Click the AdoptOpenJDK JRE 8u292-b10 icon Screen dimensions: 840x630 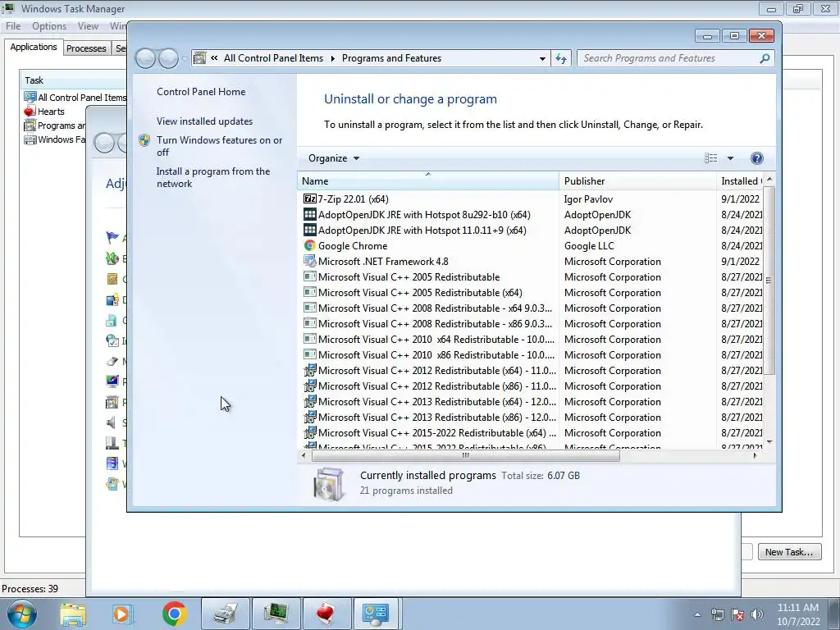309,214
